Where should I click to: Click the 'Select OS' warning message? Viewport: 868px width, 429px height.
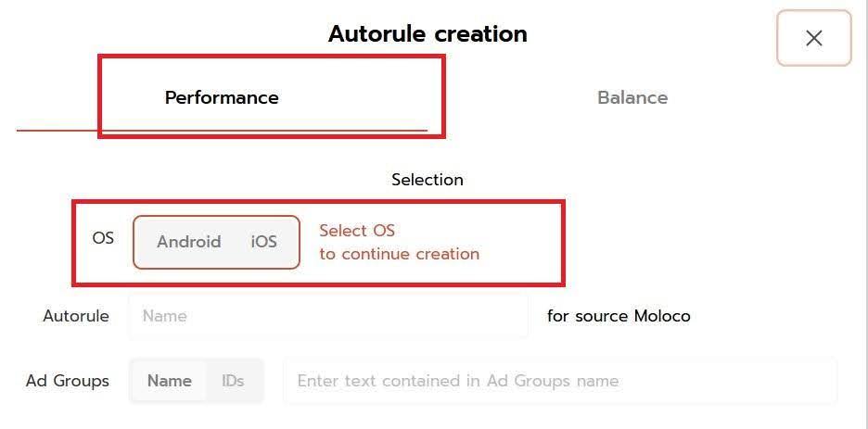pyautogui.click(x=357, y=231)
